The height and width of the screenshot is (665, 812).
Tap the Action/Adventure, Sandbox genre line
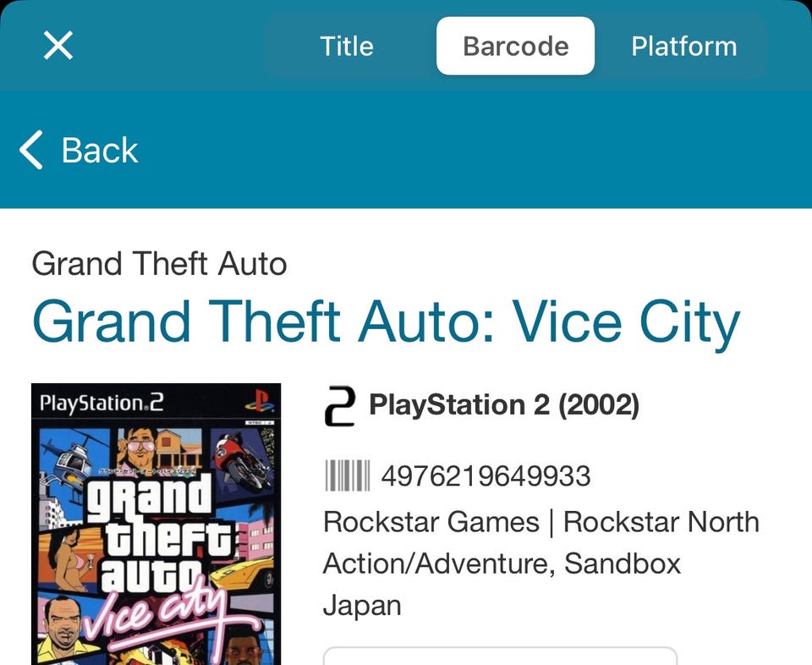(x=502, y=563)
